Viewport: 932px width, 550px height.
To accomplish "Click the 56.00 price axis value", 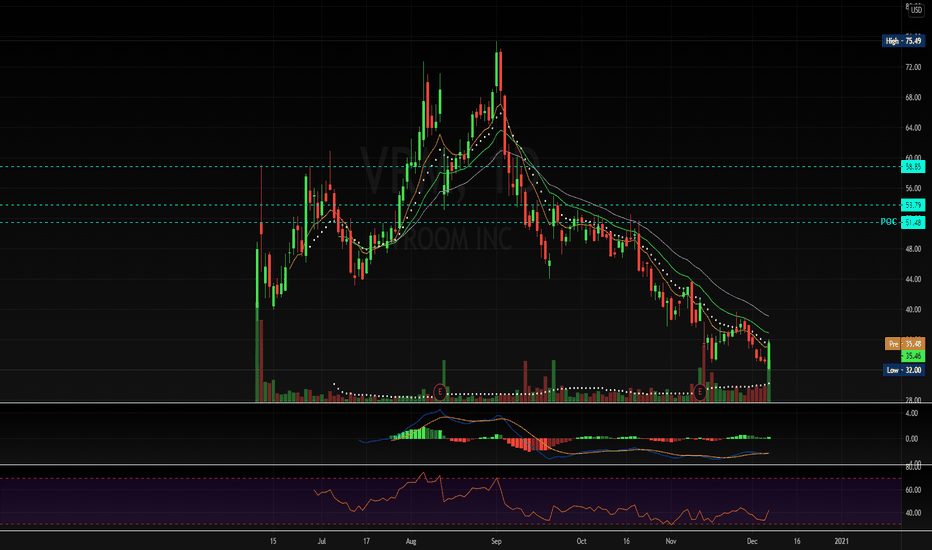I will (x=913, y=188).
